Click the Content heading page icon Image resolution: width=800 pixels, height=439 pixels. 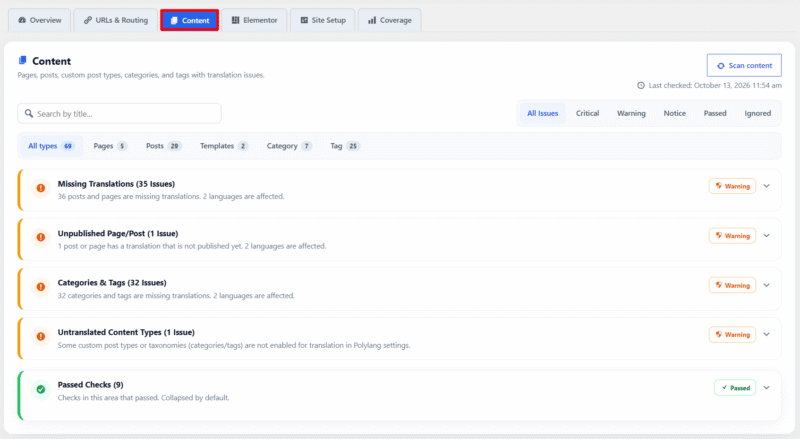coord(22,61)
